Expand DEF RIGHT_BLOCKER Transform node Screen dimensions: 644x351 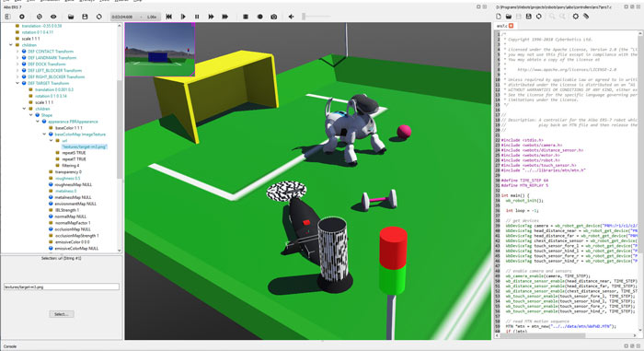tap(17, 77)
